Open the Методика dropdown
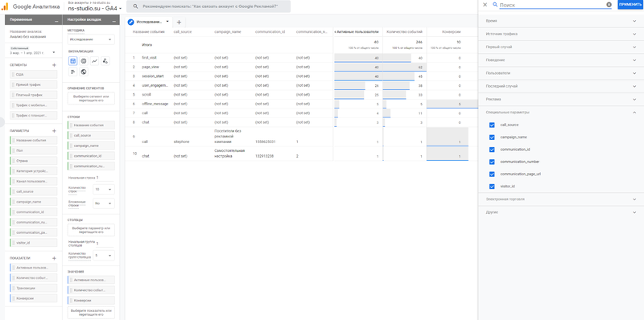Image resolution: width=644 pixels, height=320 pixels. coord(91,39)
